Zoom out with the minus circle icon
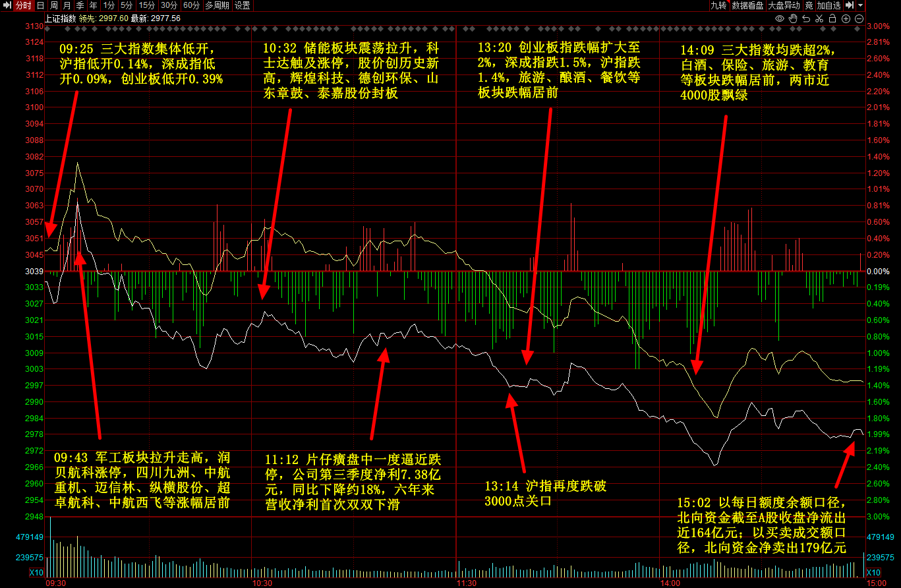 tap(859, 18)
